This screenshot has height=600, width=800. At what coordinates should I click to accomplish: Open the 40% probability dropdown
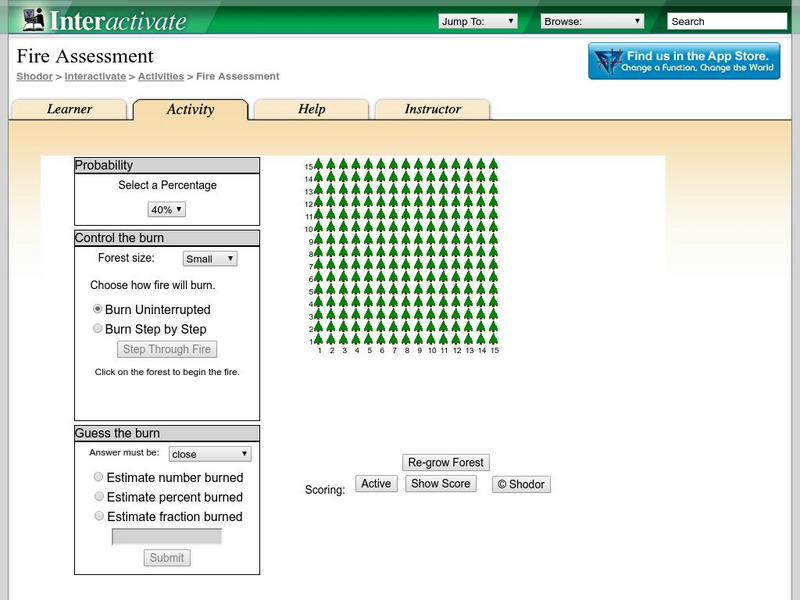(x=166, y=210)
